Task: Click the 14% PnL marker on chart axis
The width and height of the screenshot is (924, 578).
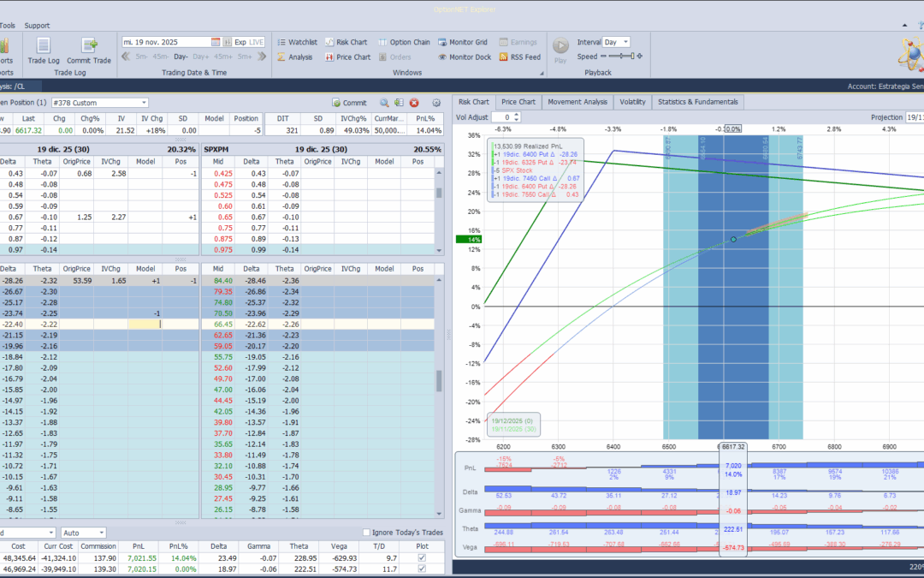Action: coord(469,240)
